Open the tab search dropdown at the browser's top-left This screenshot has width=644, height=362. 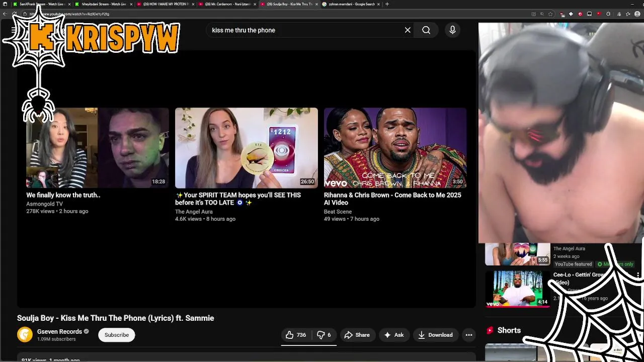(x=5, y=4)
